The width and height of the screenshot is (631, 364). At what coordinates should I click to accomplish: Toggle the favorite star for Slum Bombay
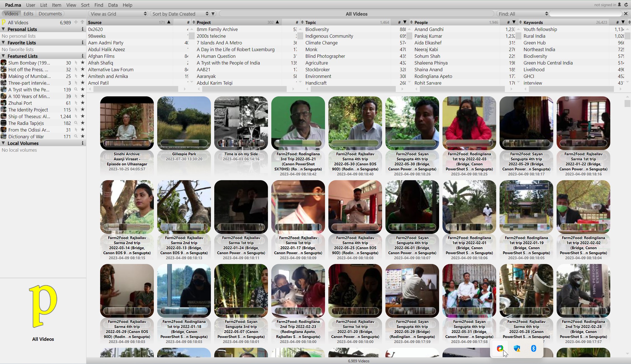pos(83,63)
